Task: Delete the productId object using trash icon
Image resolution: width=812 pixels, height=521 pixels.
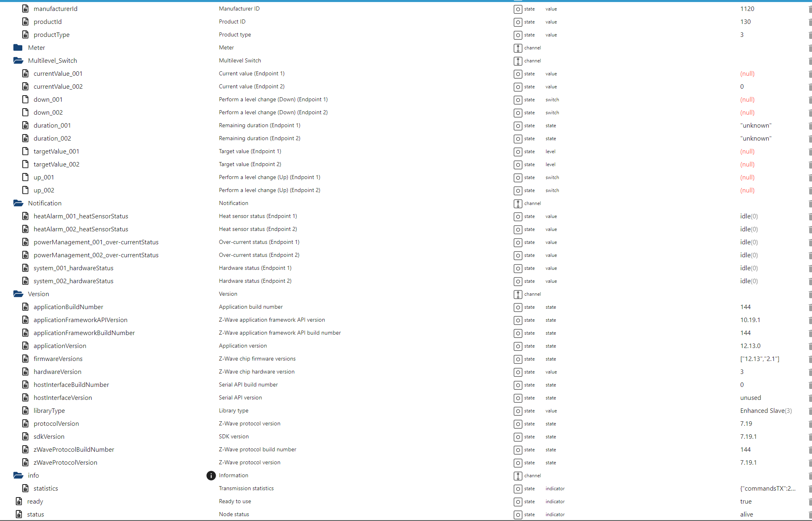Action: tap(810, 22)
